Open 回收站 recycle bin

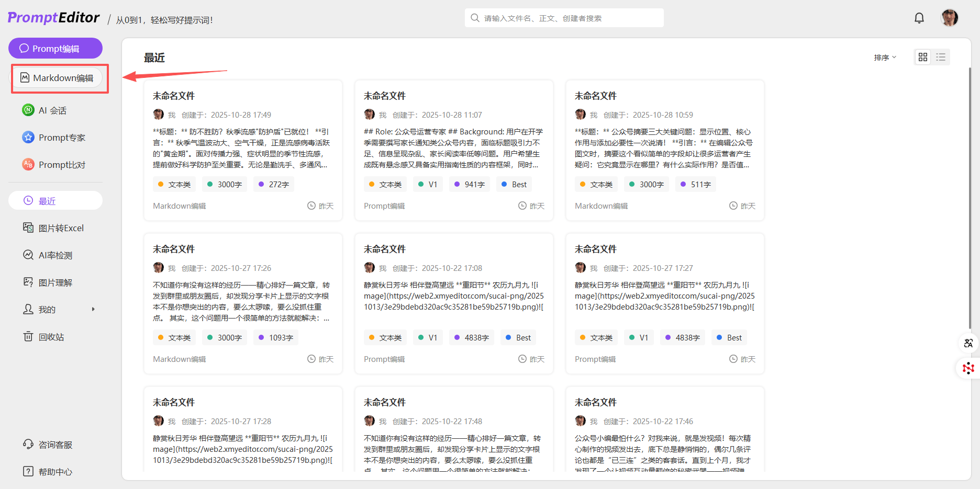(51, 337)
